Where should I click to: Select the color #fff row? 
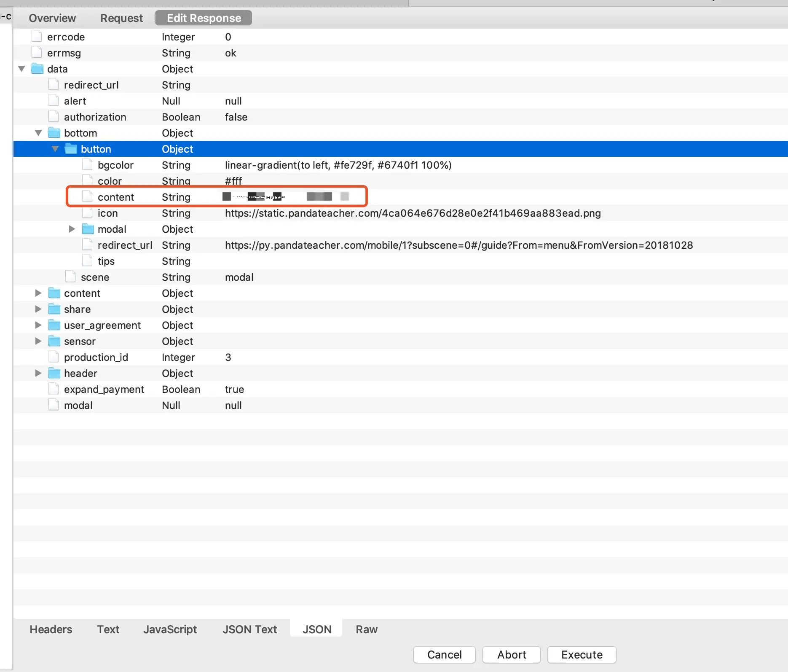click(401, 181)
